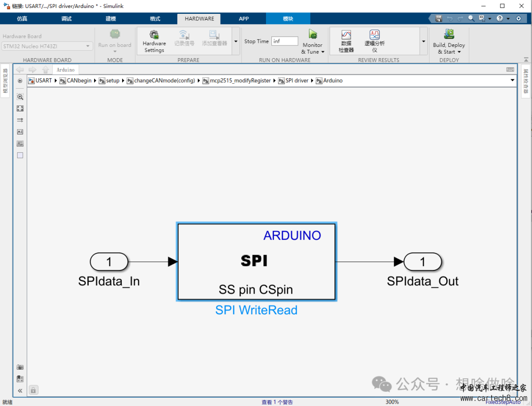The width and height of the screenshot is (532, 406).
Task: Click the Build, Deploy & Start icon
Action: point(449,34)
